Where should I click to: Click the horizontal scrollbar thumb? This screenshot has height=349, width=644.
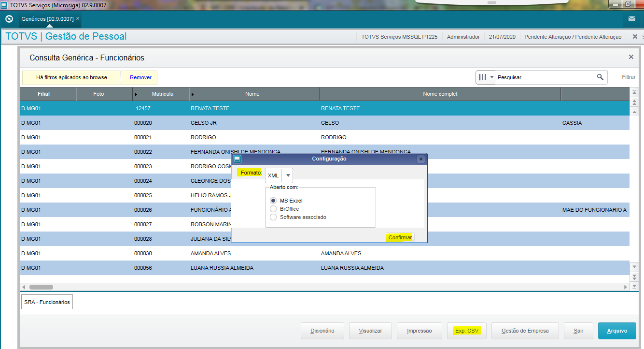tap(41, 287)
